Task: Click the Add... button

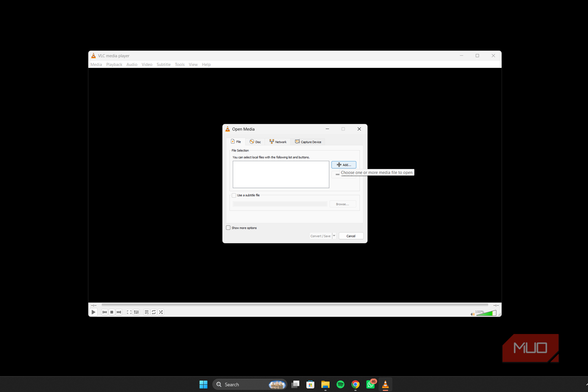Action: (x=344, y=165)
